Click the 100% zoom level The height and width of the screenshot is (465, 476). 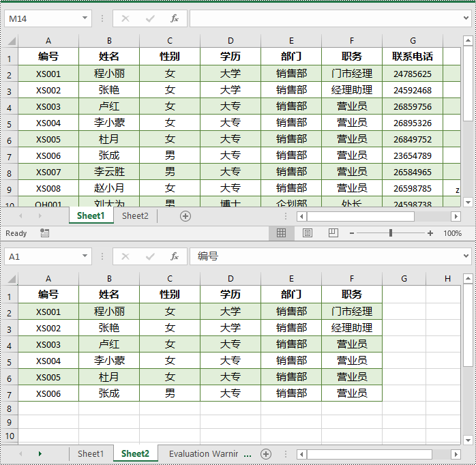click(452, 233)
